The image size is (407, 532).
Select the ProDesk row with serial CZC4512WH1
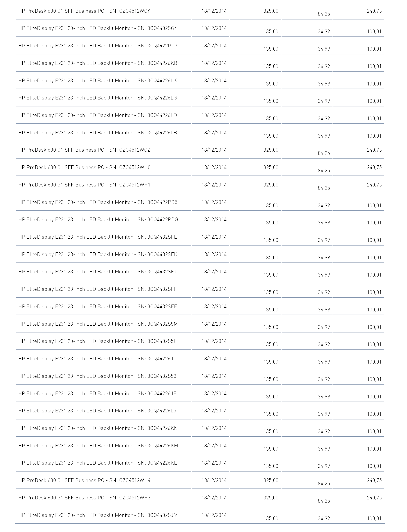click(x=84, y=185)
